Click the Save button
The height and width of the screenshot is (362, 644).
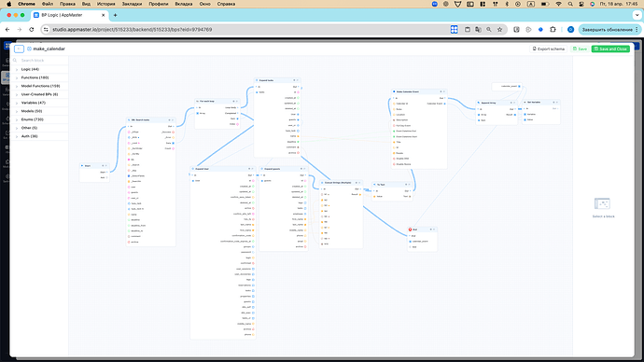pyautogui.click(x=580, y=49)
